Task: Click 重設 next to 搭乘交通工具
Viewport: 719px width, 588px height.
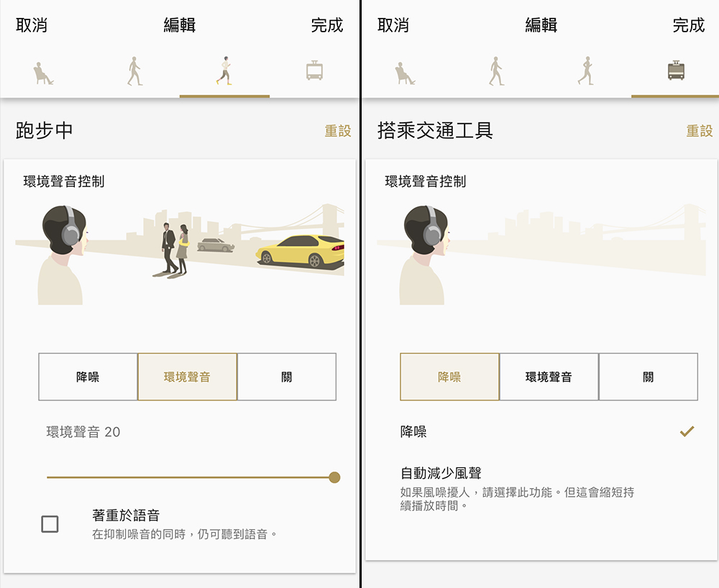Action: point(700,131)
